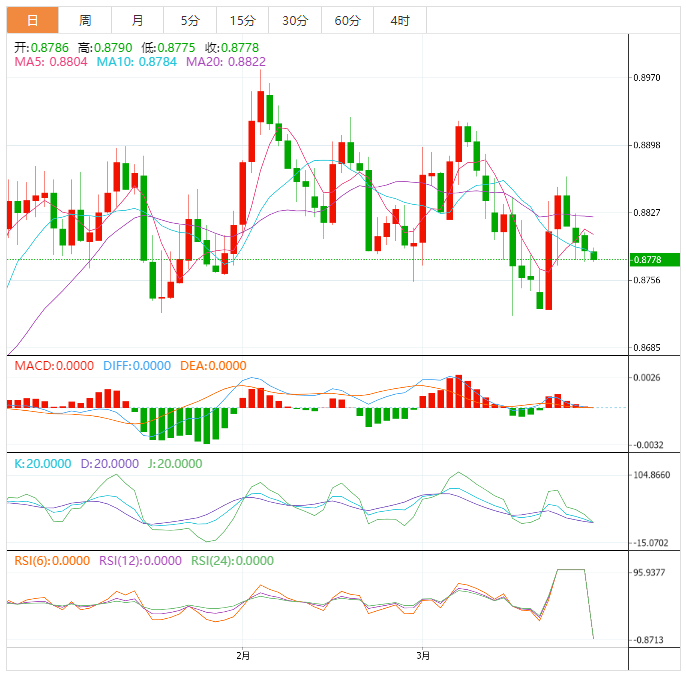This screenshot has height=681, width=686.
Task: Click the 95.9377 RSI axis label
Action: coord(649,573)
